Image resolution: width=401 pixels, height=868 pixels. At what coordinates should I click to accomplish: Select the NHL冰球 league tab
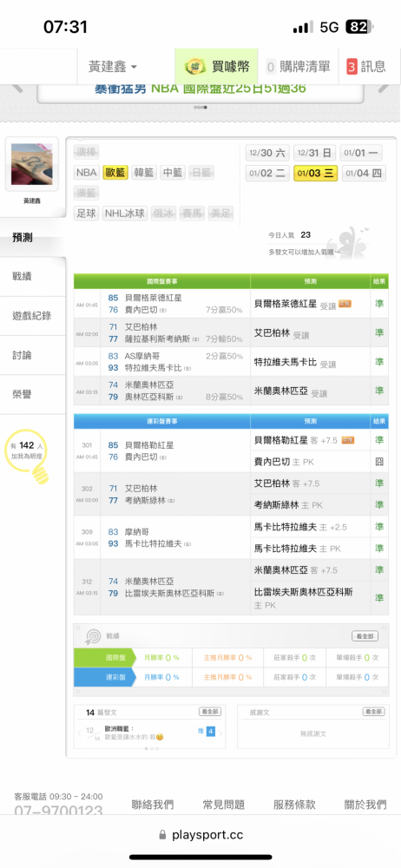[125, 214]
